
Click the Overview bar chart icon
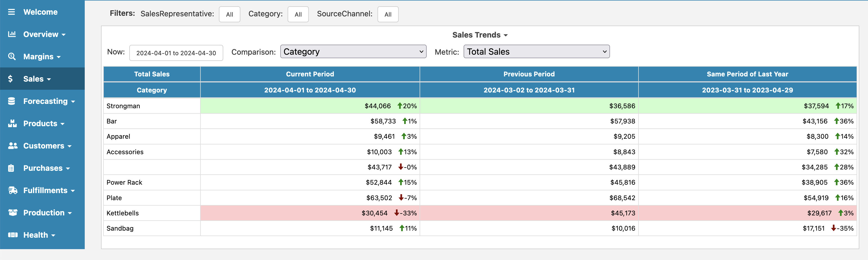point(12,34)
